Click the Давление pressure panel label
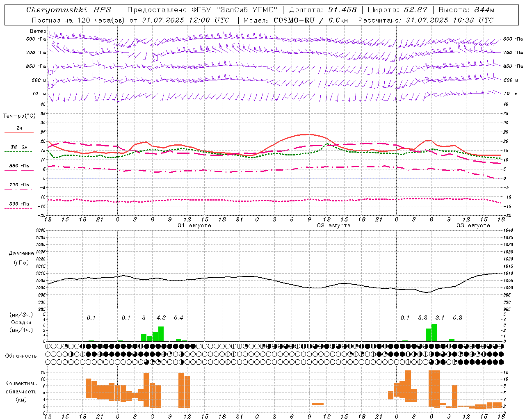The image size is (525, 420). coord(21,253)
